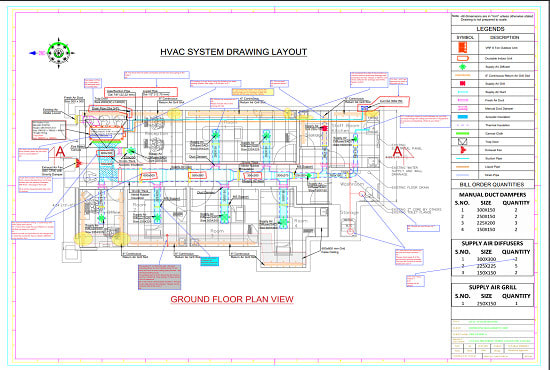This screenshot has width=550, height=370.
Task: Click the trap door legend symbol
Action: (x=463, y=142)
